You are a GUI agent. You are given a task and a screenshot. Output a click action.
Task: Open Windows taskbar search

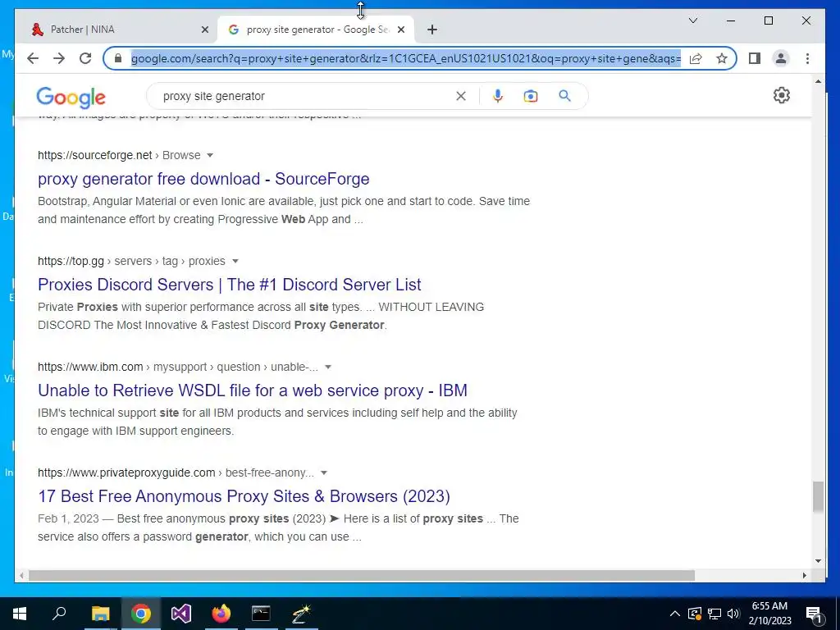(59, 614)
